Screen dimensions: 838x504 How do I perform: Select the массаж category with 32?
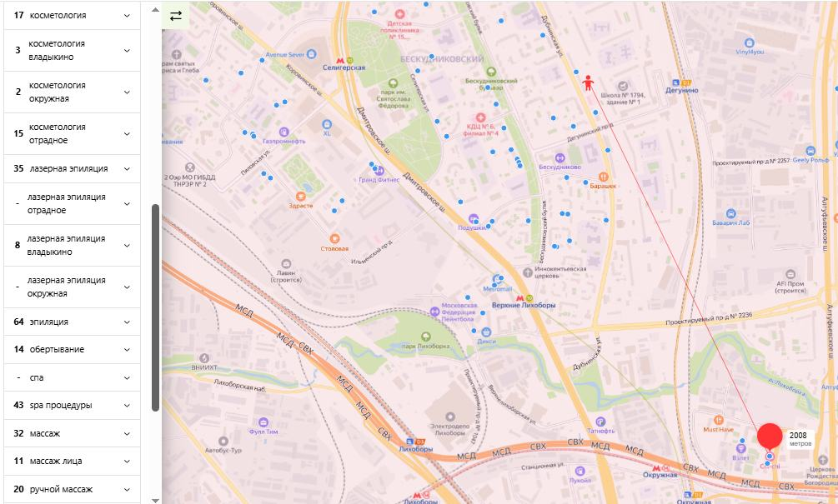pyautogui.click(x=73, y=433)
